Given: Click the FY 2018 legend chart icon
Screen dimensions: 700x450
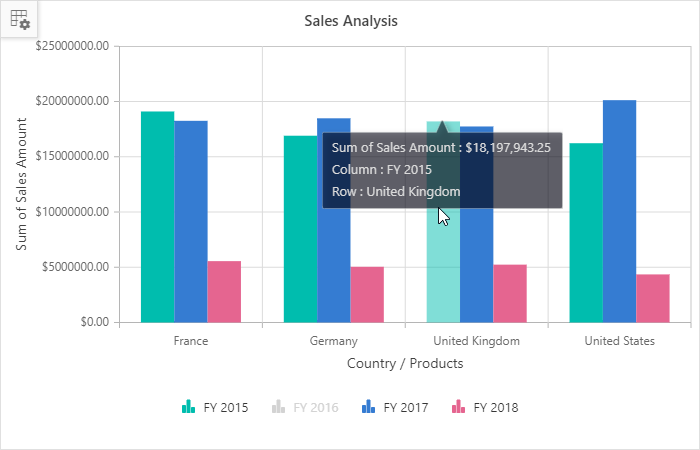Looking at the screenshot, I should tap(458, 407).
